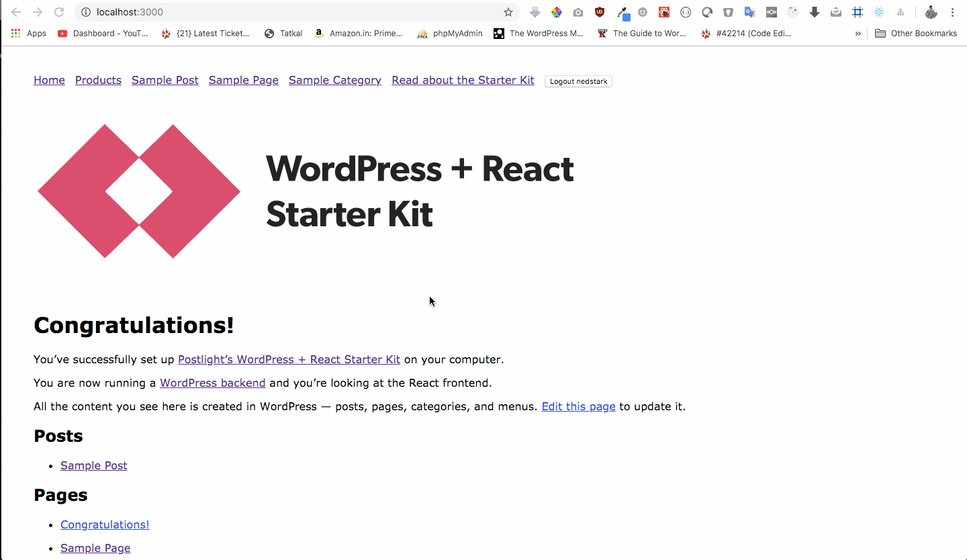Click the pink diamond logo image
Screen dimensions: 967x560
139,191
